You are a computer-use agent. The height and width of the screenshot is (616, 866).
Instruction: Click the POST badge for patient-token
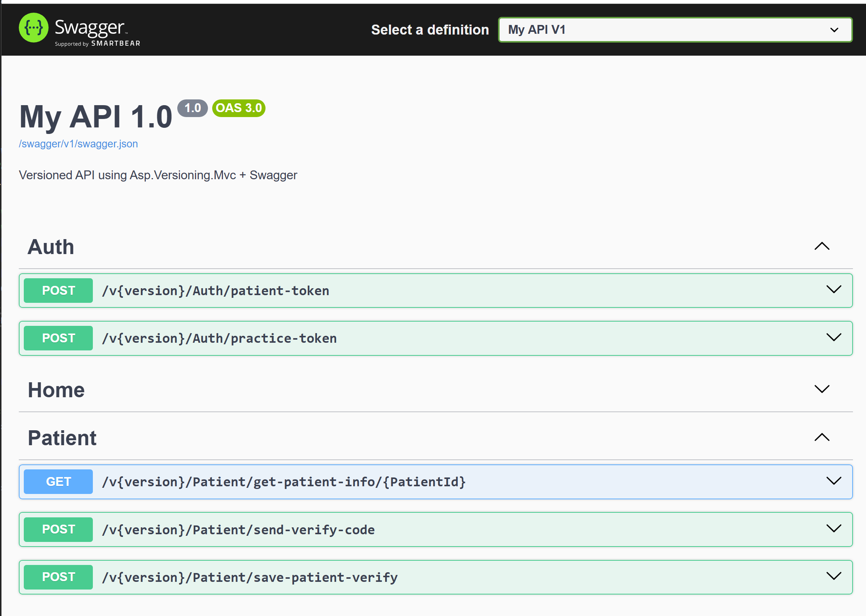coord(58,291)
